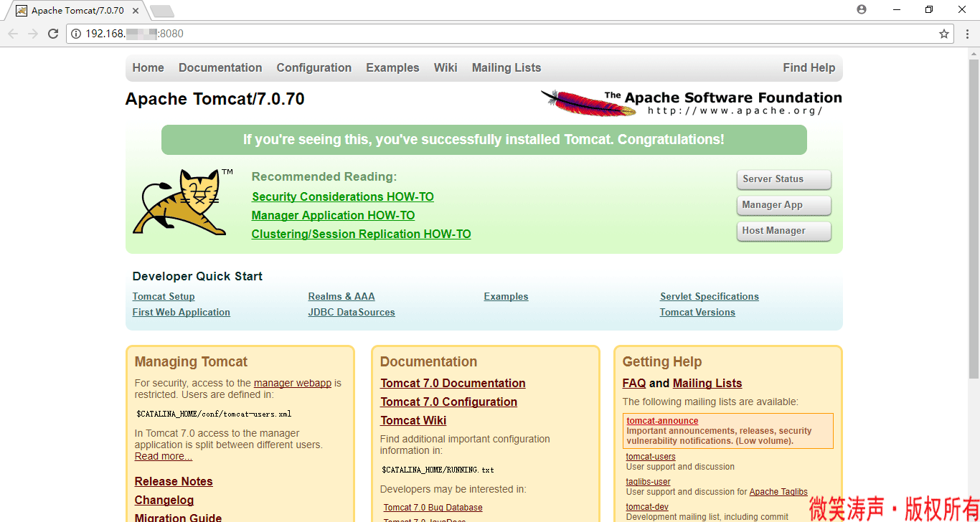Click the manager webapp link
This screenshot has width=980, height=522.
[x=293, y=383]
